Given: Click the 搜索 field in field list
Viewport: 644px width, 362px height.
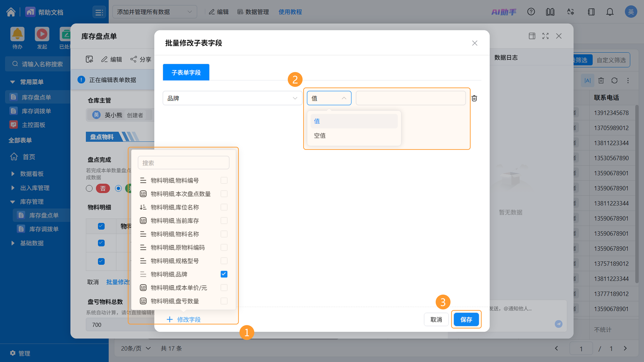Looking at the screenshot, I should pos(183,163).
